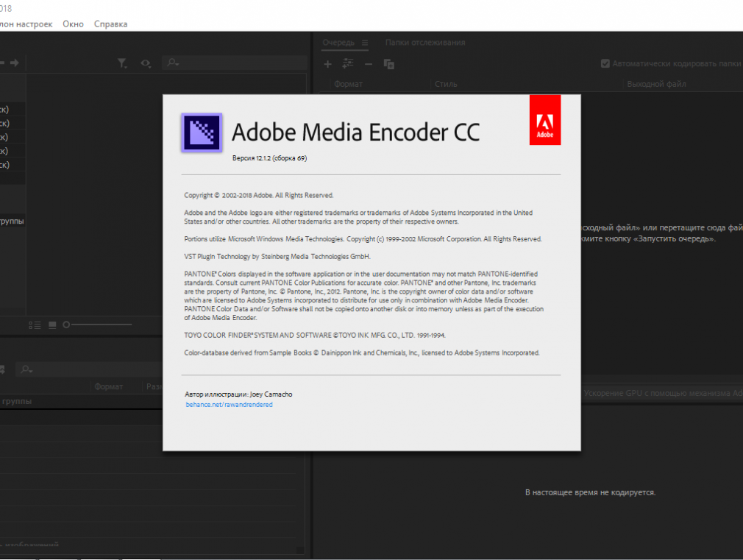This screenshot has width=743, height=560.
Task: Click the Формат column header in the preset browser
Action: [109, 386]
